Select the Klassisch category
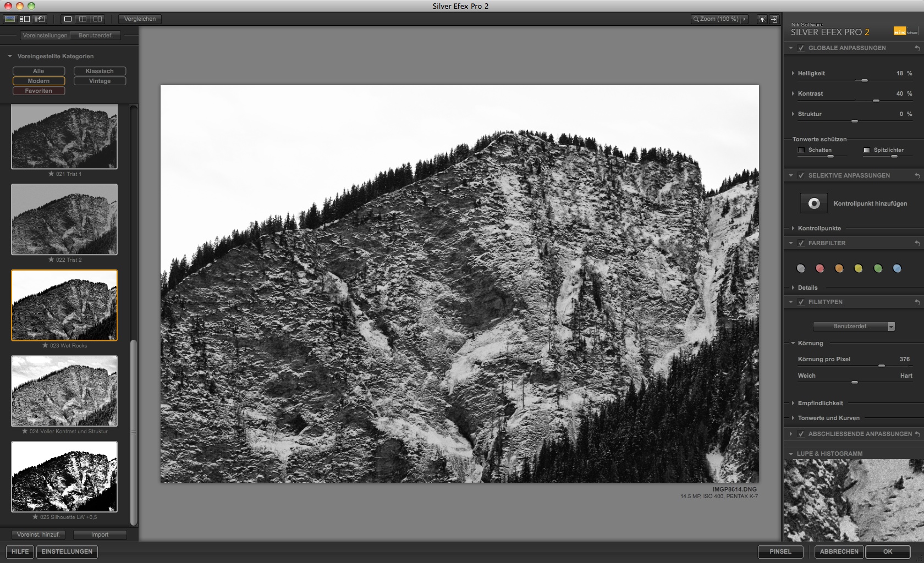 click(x=100, y=71)
